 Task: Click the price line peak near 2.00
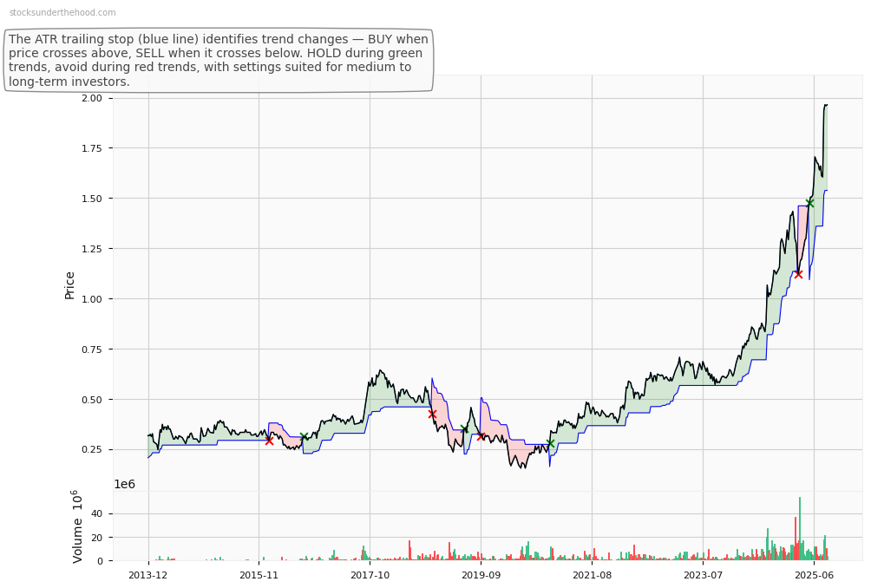825,105
